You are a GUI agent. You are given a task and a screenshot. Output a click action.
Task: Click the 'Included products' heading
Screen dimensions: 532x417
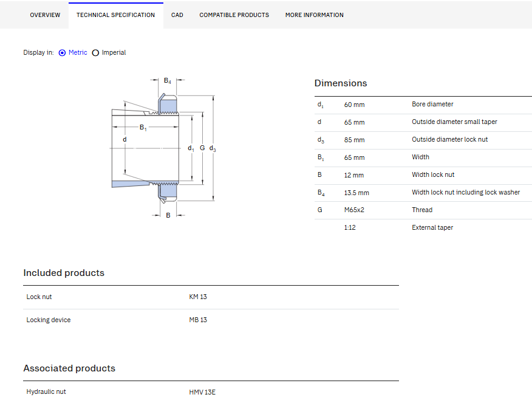(64, 273)
